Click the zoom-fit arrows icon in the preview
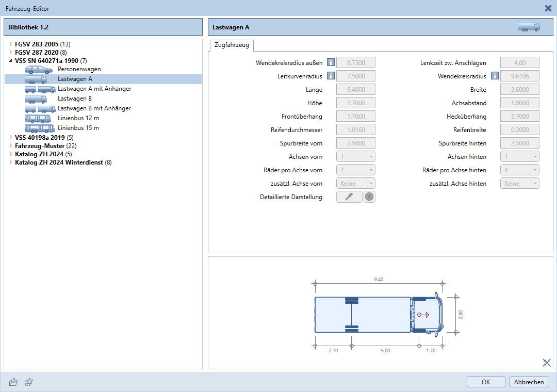557x392 pixels. [x=547, y=363]
